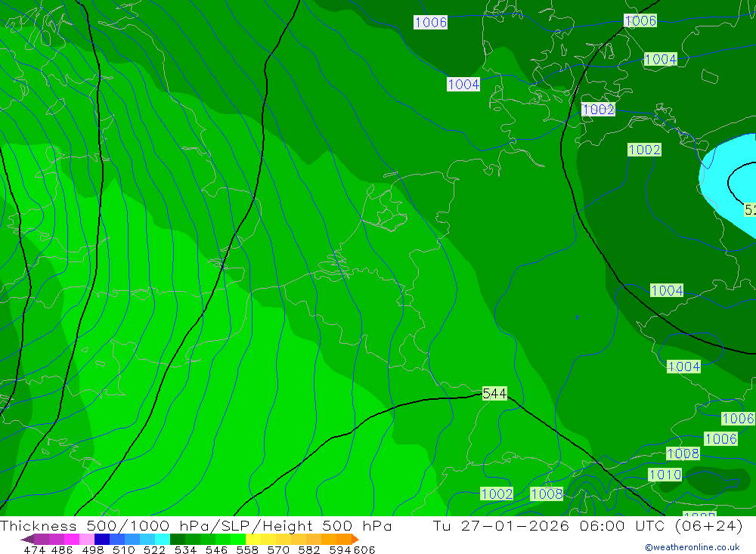Click the dark navy blue legend swatch
This screenshot has width=756, height=554.
coord(102,539)
